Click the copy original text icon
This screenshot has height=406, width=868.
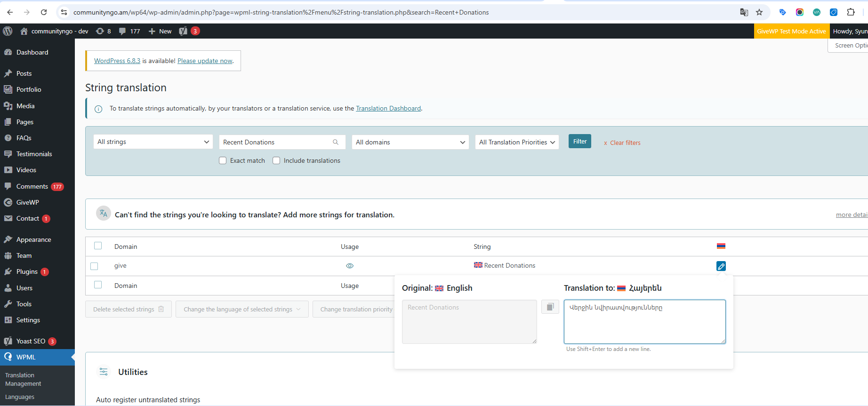pos(550,307)
